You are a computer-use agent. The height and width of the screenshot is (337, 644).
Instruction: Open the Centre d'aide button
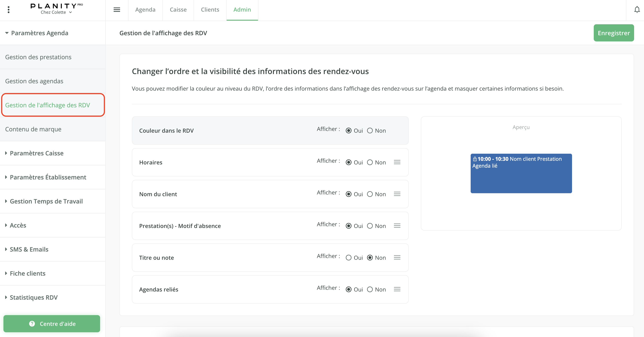[52, 323]
